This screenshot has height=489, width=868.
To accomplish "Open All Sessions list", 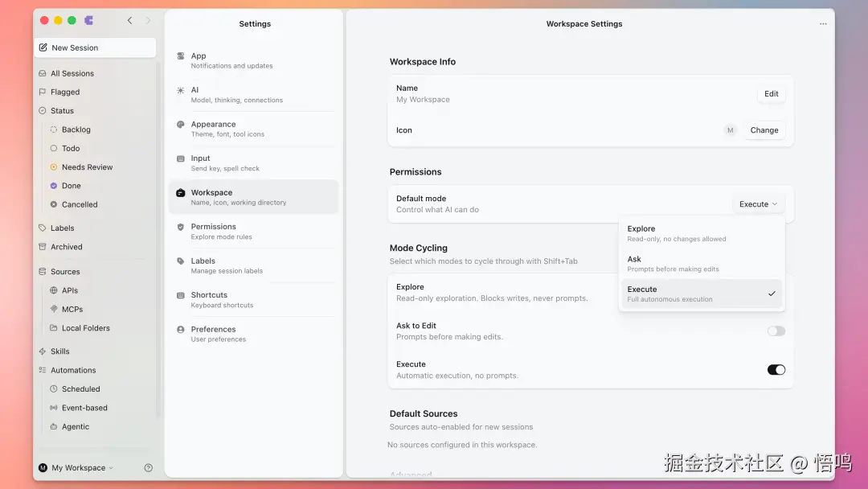I will click(96, 73).
